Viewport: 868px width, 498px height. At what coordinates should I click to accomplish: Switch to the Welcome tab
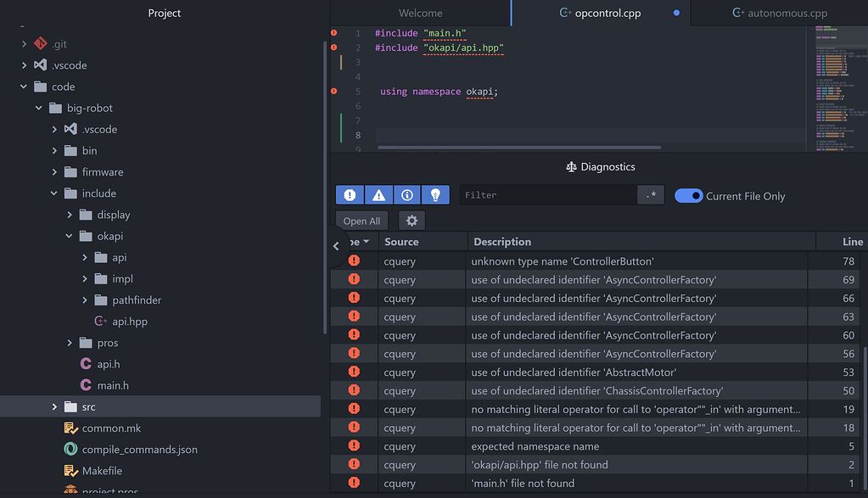pyautogui.click(x=420, y=13)
